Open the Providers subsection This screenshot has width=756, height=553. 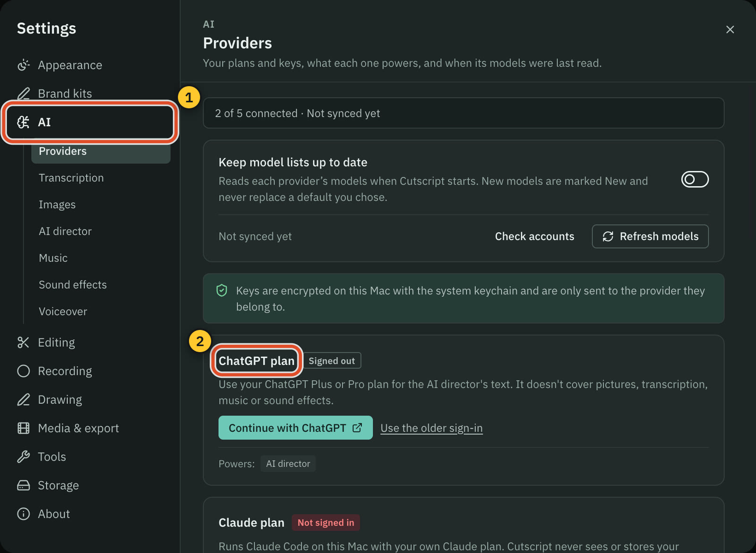tap(101, 151)
